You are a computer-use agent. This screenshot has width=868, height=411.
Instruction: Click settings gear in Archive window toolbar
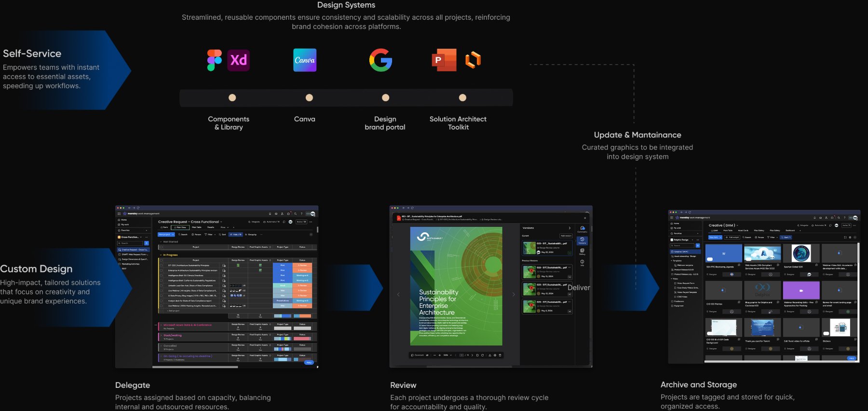pyautogui.click(x=850, y=237)
